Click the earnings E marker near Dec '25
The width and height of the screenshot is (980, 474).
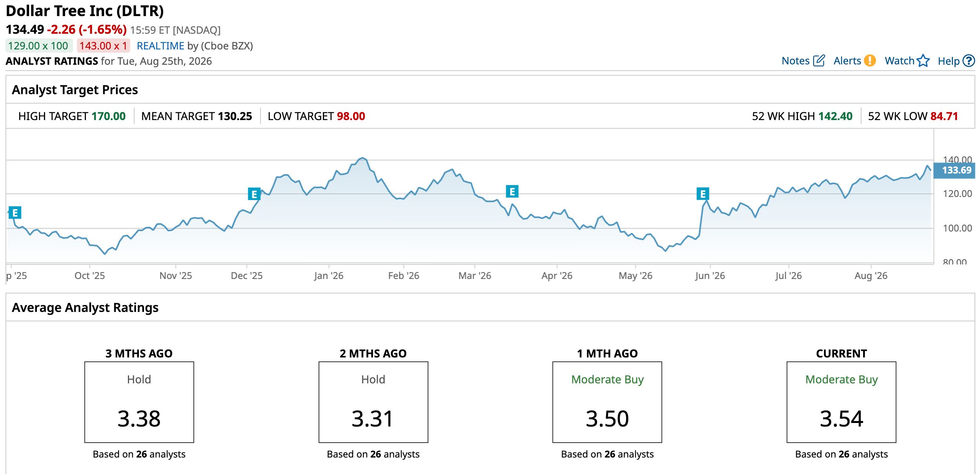click(x=254, y=194)
